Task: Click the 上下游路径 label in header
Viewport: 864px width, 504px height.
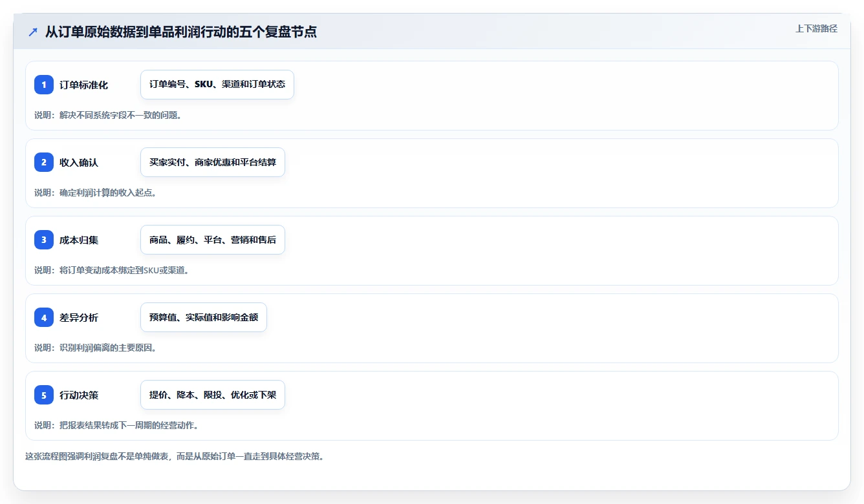Action: 816,28
